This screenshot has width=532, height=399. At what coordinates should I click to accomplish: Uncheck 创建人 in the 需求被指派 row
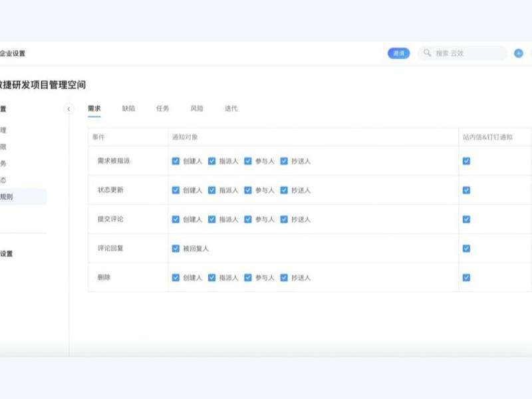tap(174, 160)
